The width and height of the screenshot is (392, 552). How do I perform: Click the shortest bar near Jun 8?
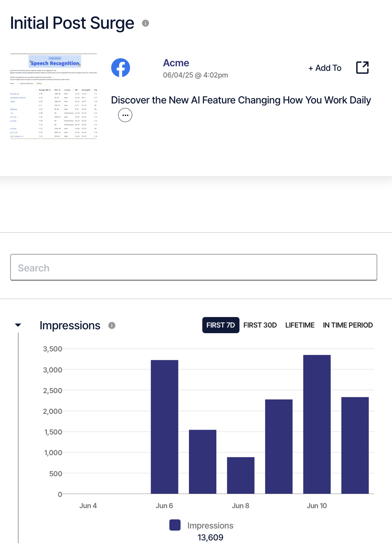[241, 475]
